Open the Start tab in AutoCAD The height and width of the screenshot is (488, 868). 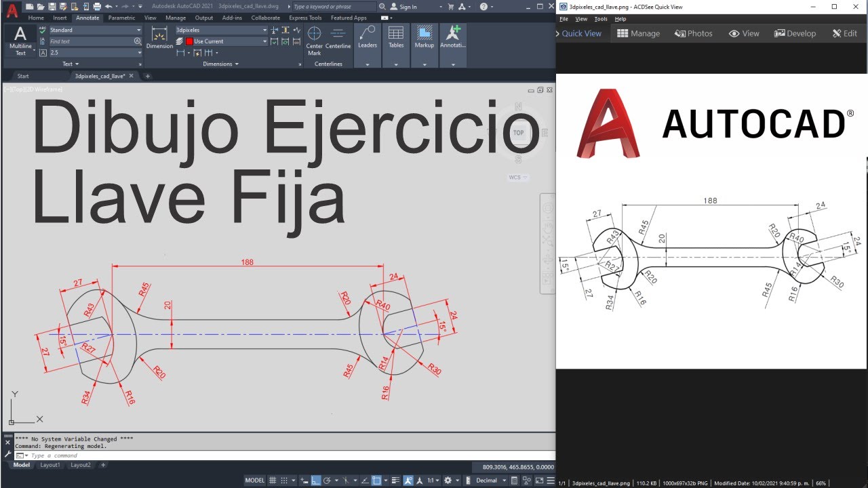pos(23,76)
